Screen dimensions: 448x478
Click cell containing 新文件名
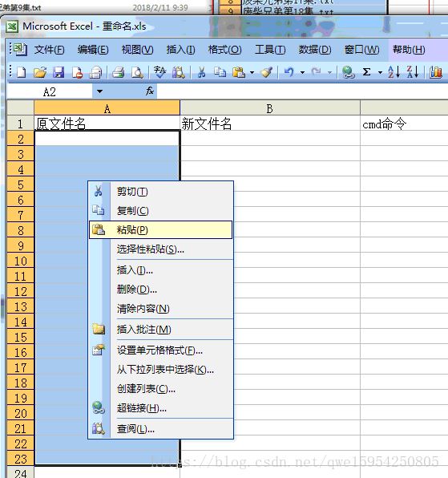click(x=270, y=124)
